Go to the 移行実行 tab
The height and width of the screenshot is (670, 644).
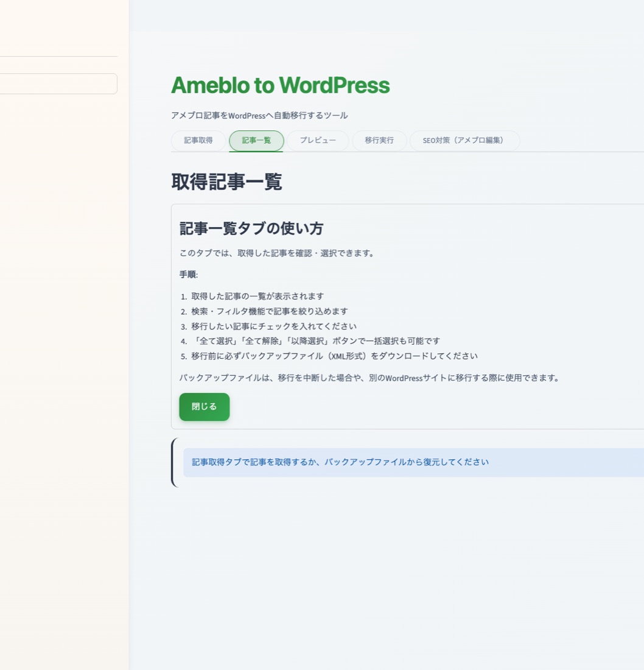pos(379,141)
